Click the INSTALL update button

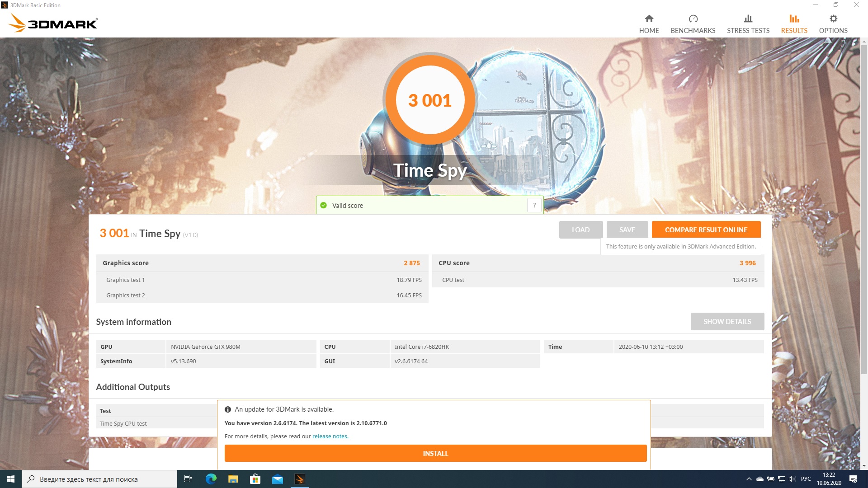pos(435,453)
